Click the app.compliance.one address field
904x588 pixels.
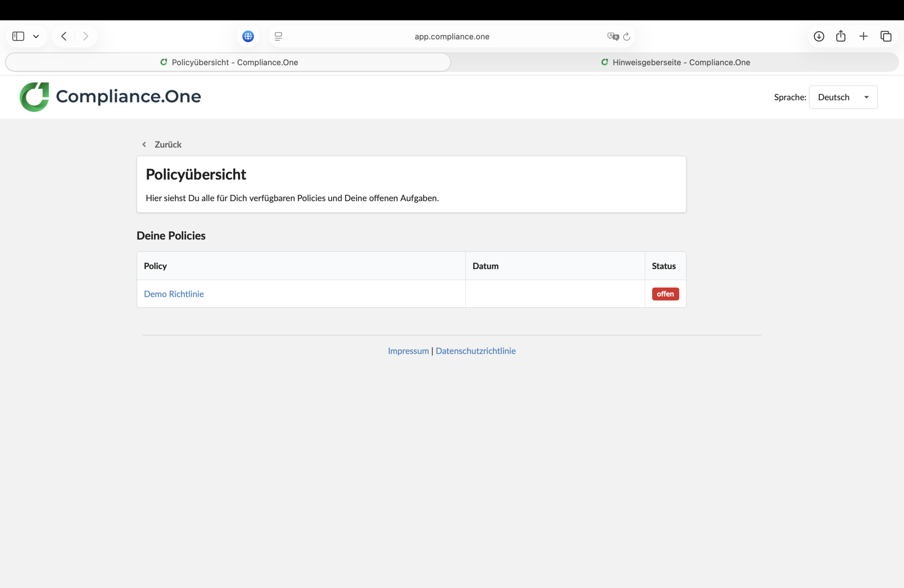(x=452, y=36)
